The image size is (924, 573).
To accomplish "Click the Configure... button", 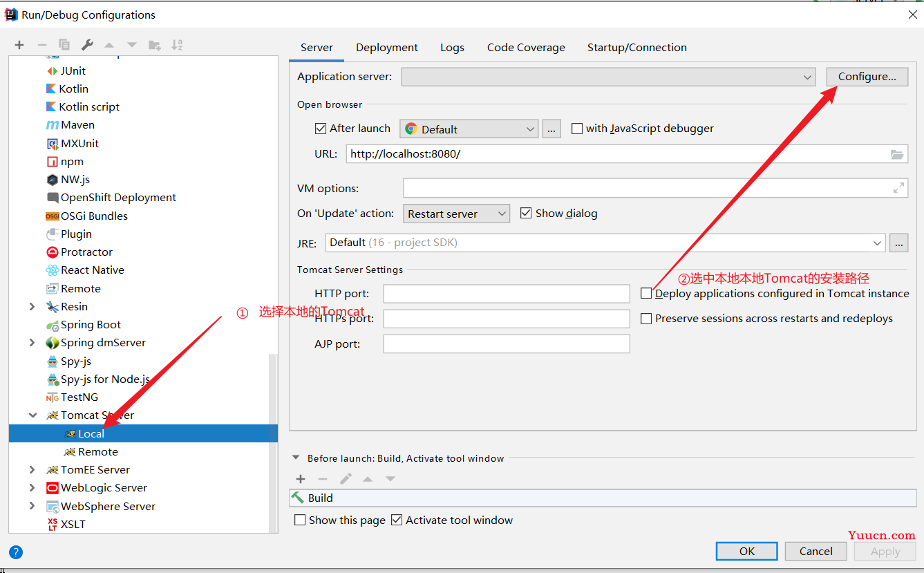I will tap(867, 77).
